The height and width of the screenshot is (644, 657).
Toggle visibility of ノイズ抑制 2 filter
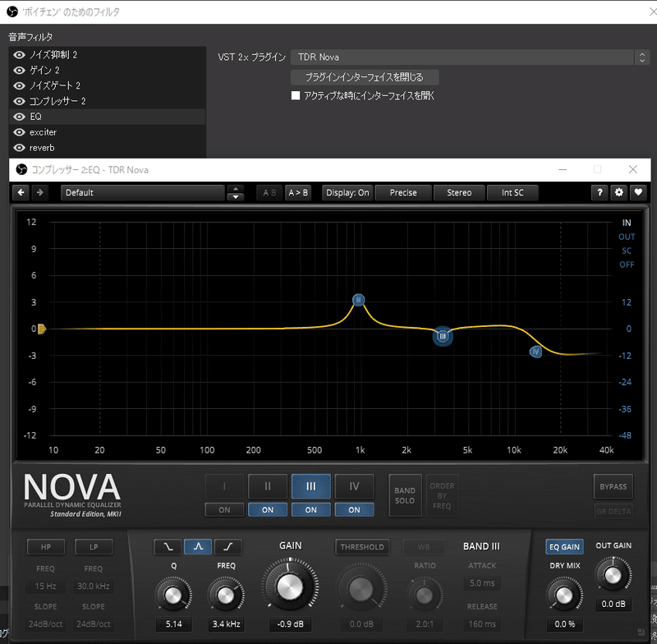pyautogui.click(x=19, y=55)
